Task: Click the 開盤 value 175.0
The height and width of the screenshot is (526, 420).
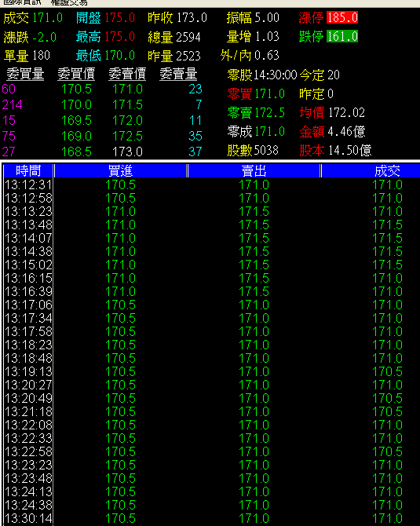Action: click(120, 17)
